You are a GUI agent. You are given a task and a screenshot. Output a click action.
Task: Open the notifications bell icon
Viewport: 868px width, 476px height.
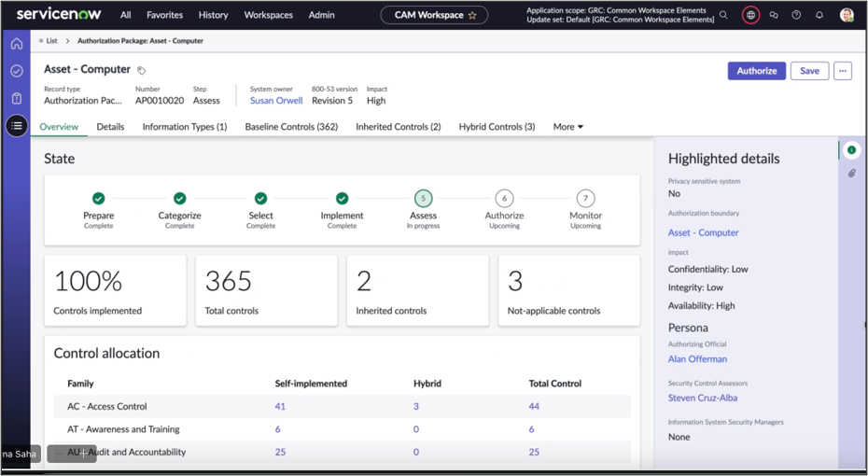point(819,15)
